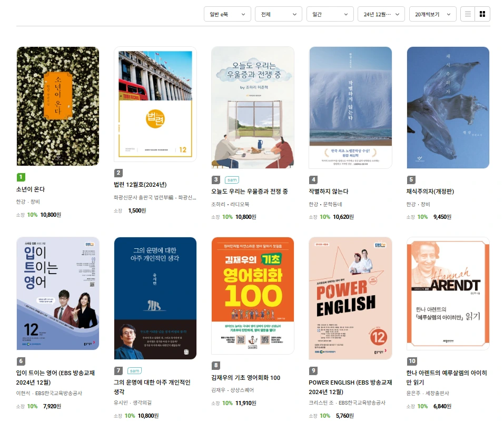
Task: Click author text 이현석 · EBS한국교육방송공사
Action: tap(49, 393)
